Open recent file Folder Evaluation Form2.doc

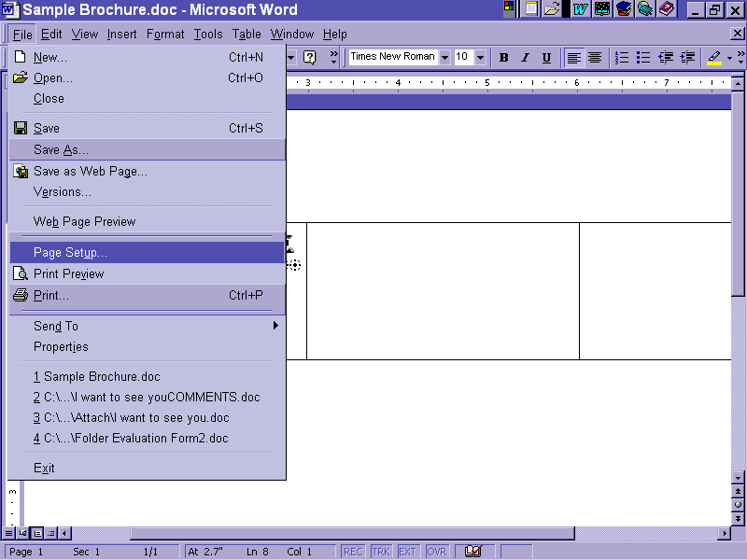(x=131, y=438)
